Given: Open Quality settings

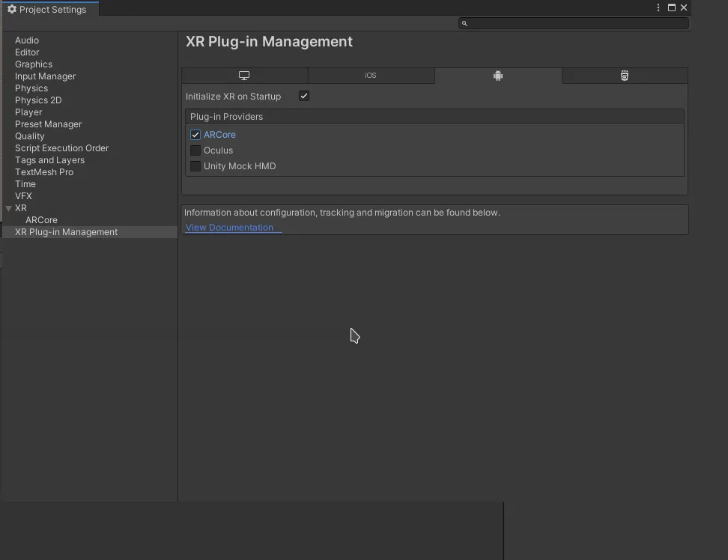Looking at the screenshot, I should point(30,136).
